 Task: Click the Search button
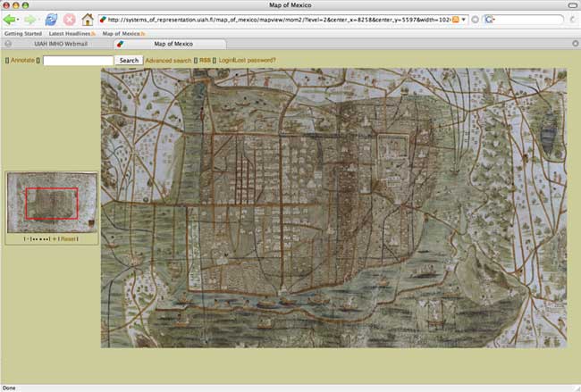tap(129, 61)
